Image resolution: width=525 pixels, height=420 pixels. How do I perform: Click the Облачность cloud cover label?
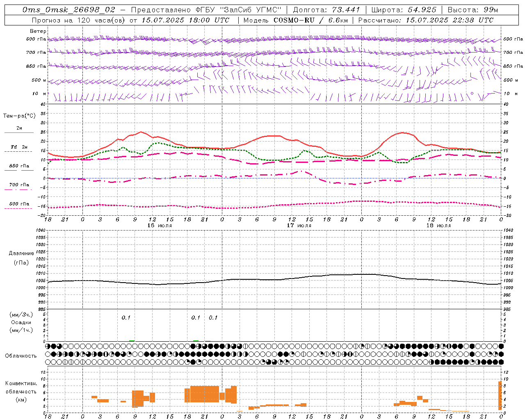tap(21, 356)
